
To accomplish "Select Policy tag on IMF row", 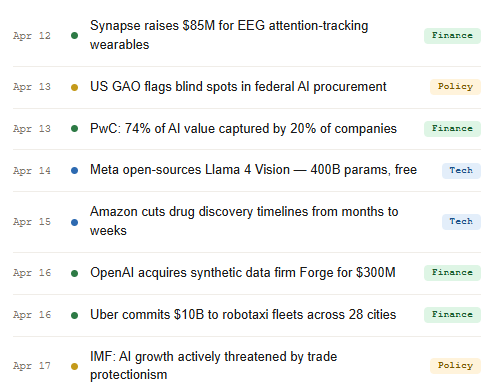I will click(x=455, y=366).
